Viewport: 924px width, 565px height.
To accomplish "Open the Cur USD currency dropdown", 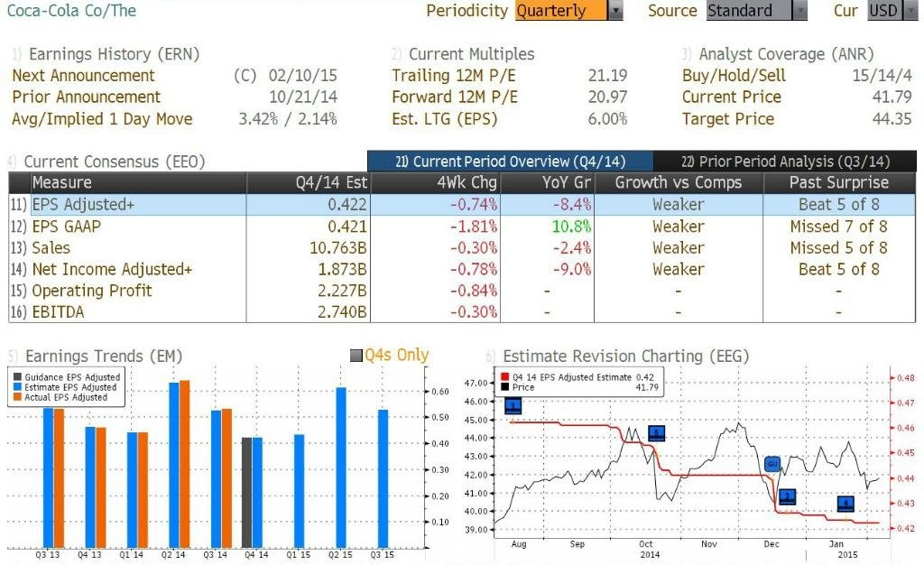I will (892, 11).
